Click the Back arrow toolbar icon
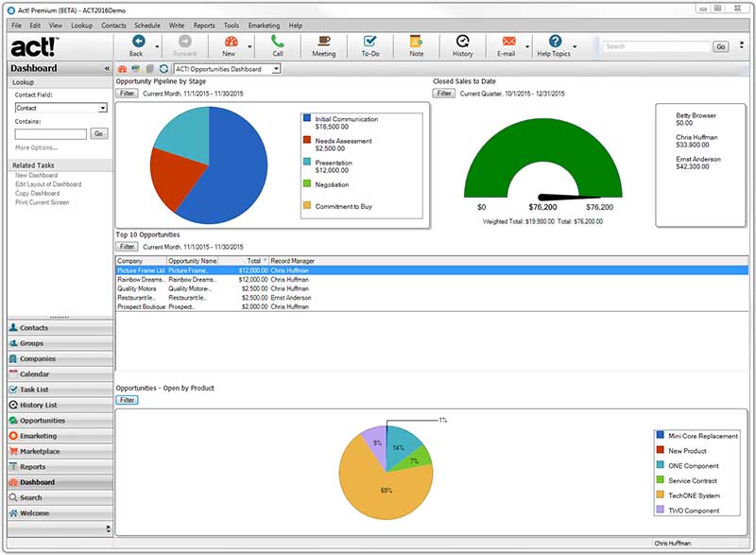This screenshot has width=756, height=555. click(139, 42)
